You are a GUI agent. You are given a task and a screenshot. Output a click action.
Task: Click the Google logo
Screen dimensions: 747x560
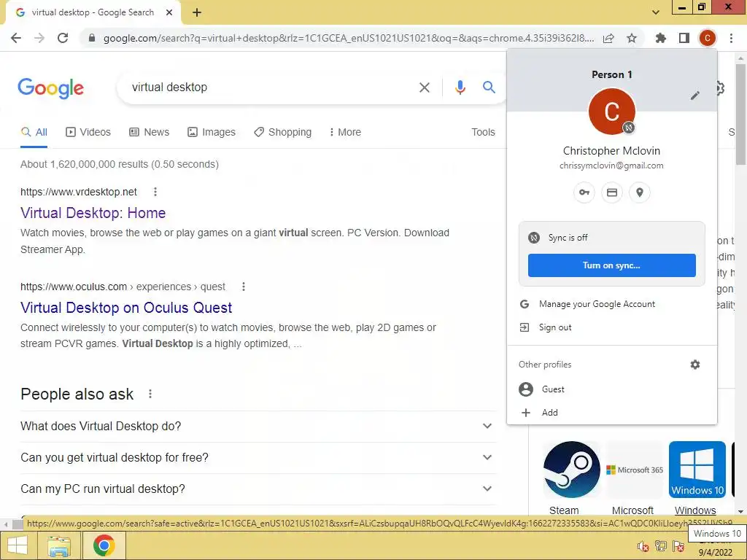coord(51,88)
